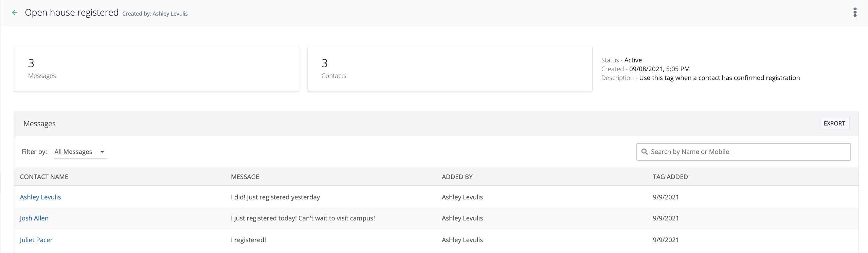Click the search magnifier icon
The image size is (868, 253).
coord(644,152)
